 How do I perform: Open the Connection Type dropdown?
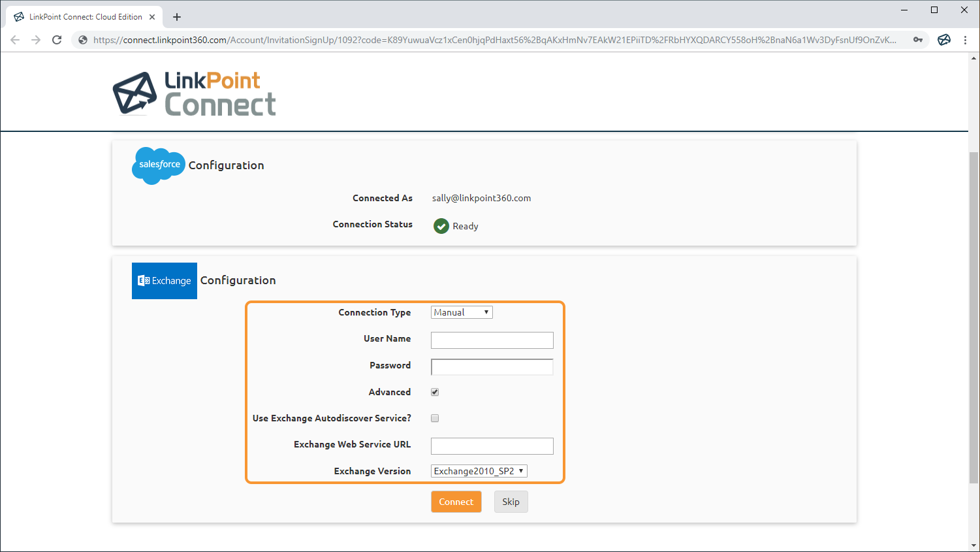pos(462,312)
